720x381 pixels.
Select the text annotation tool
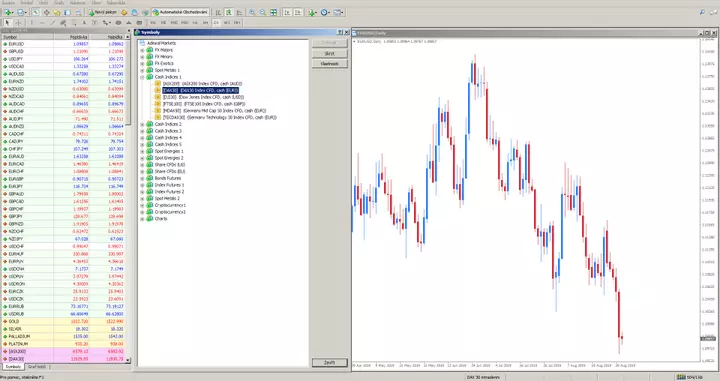[84, 22]
